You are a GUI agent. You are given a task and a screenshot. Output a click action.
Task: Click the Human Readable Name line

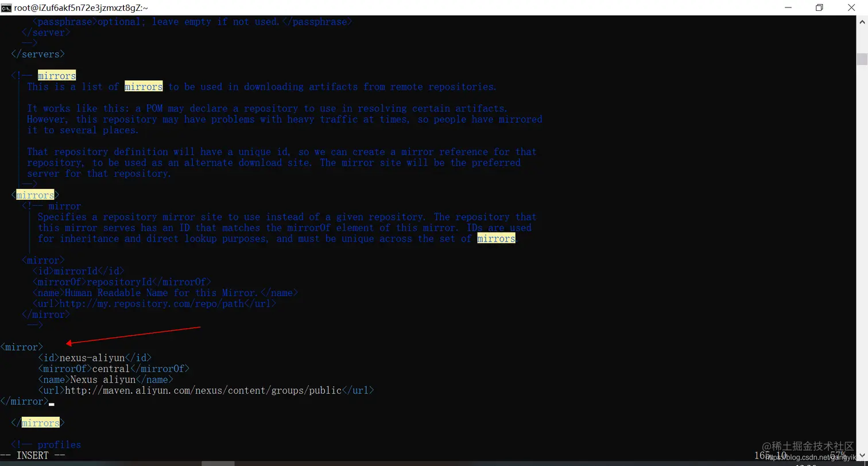click(x=165, y=293)
